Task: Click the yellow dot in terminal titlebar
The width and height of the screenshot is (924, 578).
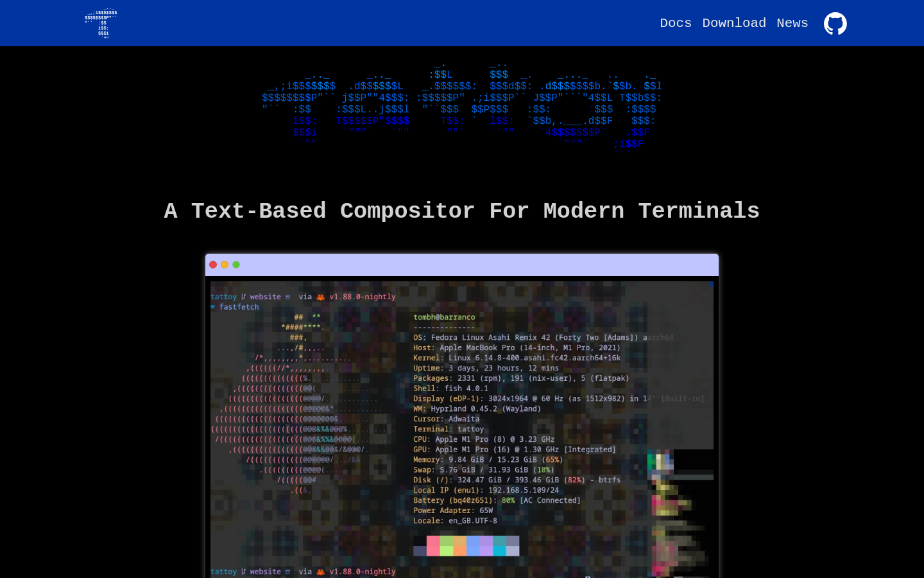Action: (225, 265)
